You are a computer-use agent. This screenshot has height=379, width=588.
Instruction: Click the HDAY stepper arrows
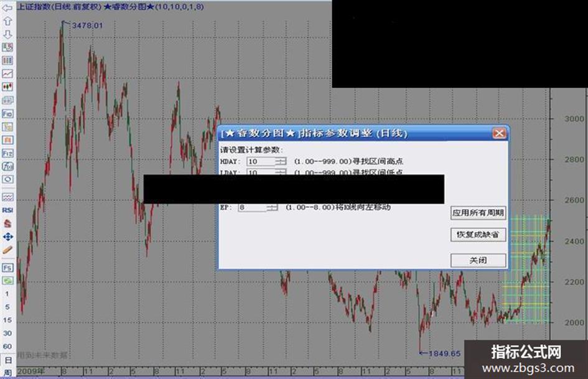point(281,162)
